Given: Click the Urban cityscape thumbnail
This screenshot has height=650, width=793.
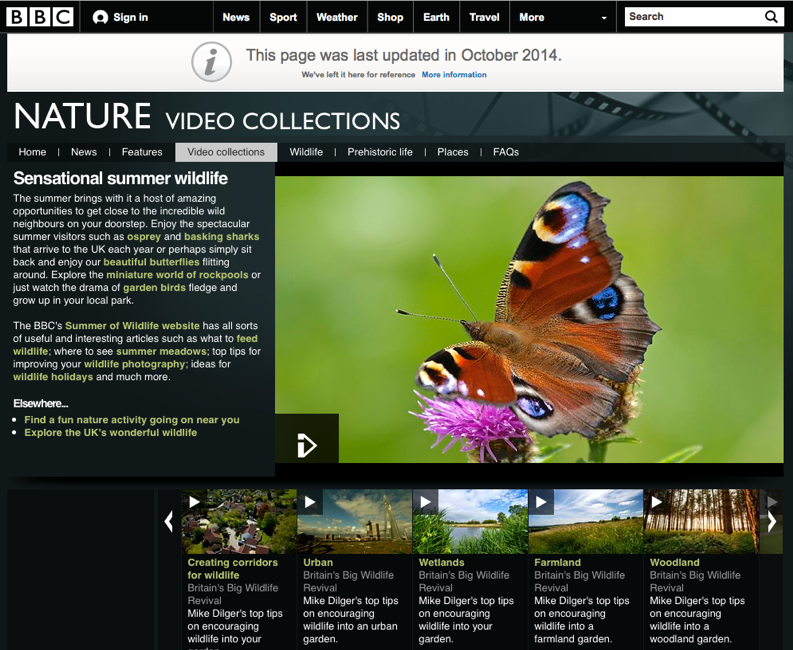Looking at the screenshot, I should (355, 522).
